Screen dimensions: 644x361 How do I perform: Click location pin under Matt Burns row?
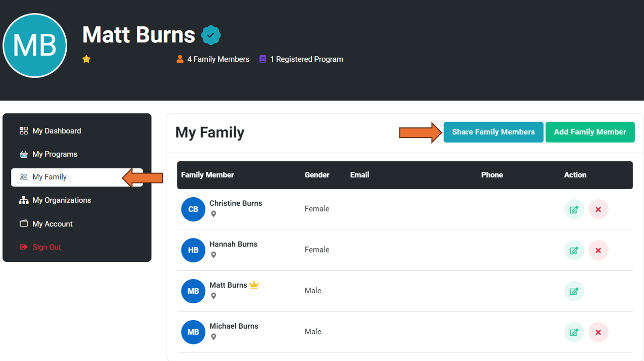[213, 296]
